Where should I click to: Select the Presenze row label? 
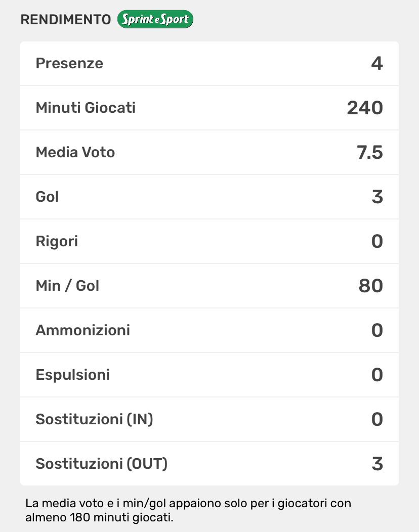(69, 63)
